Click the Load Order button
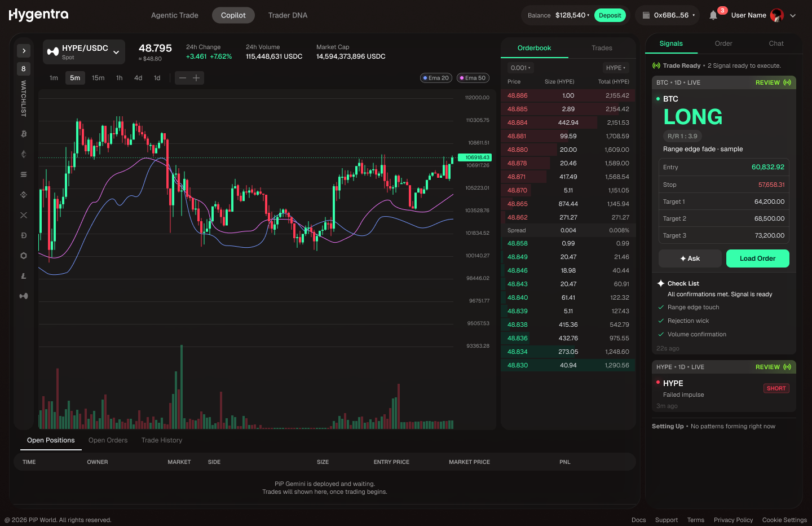 click(x=758, y=258)
